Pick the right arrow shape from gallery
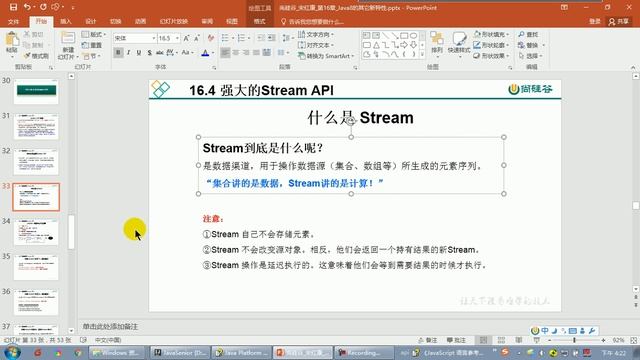The width and height of the screenshot is (640, 360). tap(404, 45)
